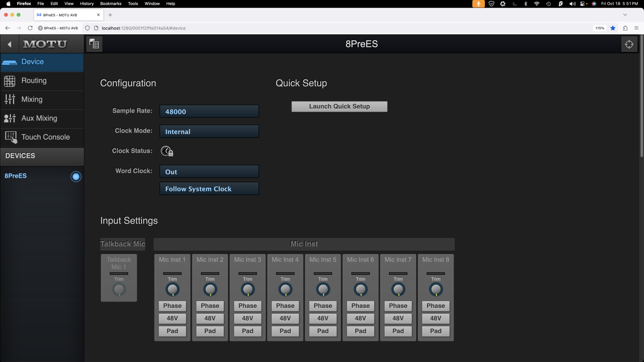Open the Bookmarks menu
Viewport: 644px width, 362px height.
tap(111, 4)
